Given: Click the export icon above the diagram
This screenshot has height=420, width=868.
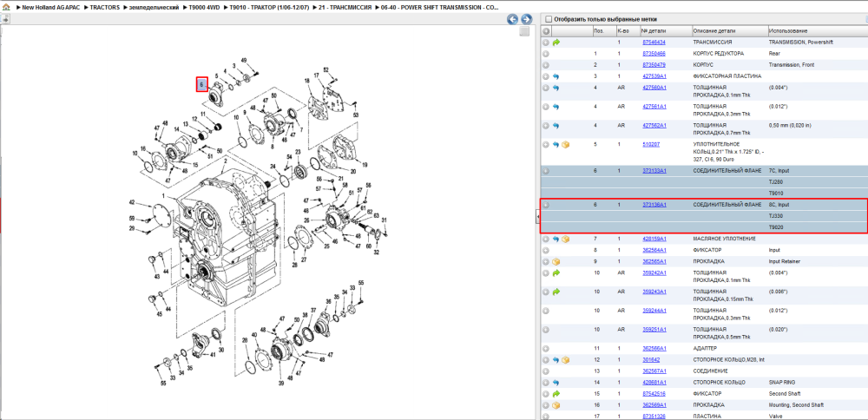Looking at the screenshot, I should pyautogui.click(x=4, y=19).
